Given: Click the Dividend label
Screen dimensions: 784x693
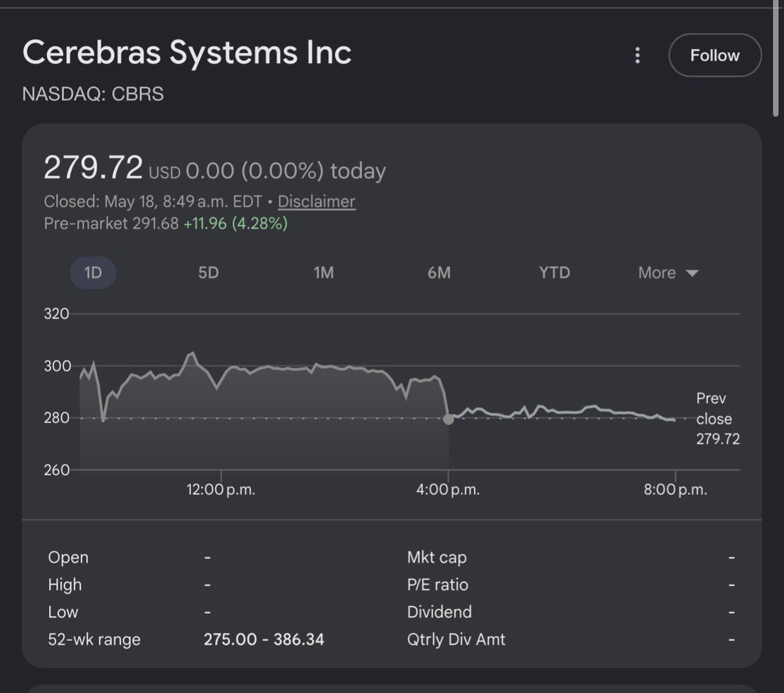Looking at the screenshot, I should (x=439, y=612).
